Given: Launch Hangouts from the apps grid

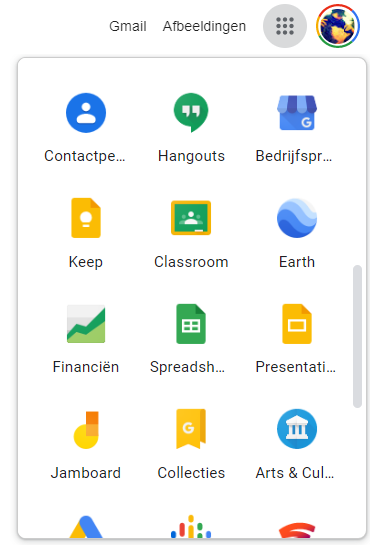Looking at the screenshot, I should 191,113.
